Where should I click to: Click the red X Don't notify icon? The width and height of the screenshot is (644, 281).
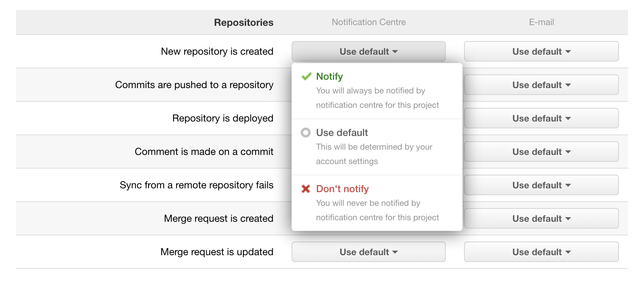[306, 189]
